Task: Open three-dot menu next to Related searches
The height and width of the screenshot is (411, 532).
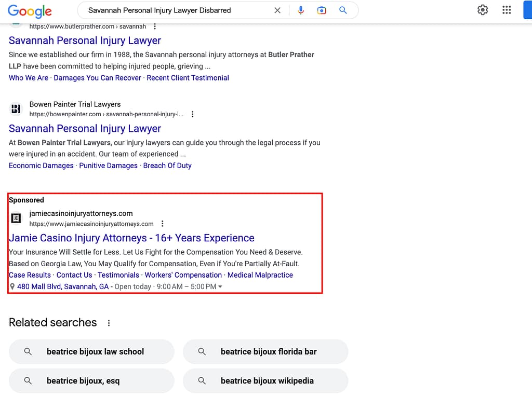Action: 109,323
